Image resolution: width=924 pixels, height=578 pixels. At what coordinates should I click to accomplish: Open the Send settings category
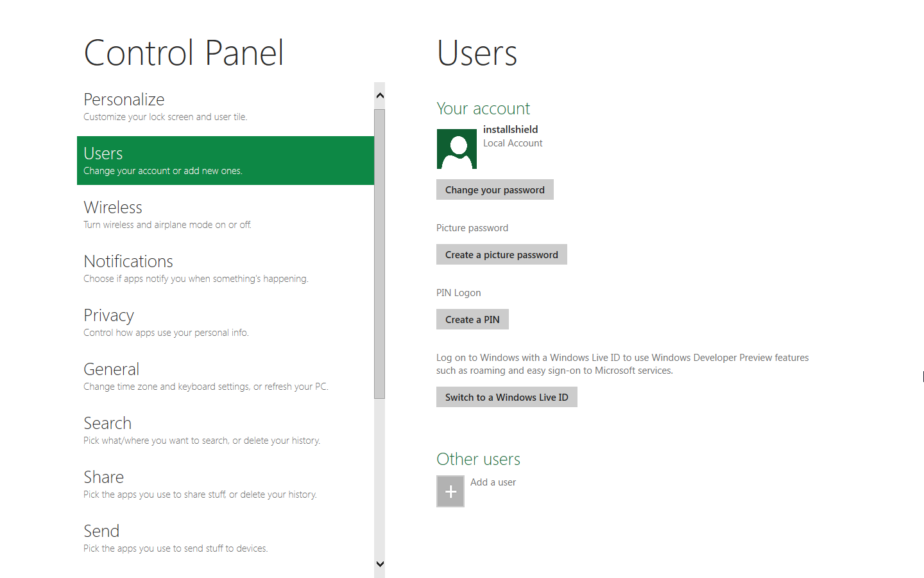[225, 538]
